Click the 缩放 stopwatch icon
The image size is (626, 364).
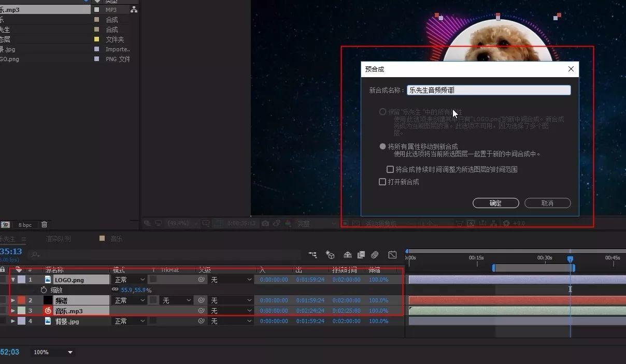[44, 290]
